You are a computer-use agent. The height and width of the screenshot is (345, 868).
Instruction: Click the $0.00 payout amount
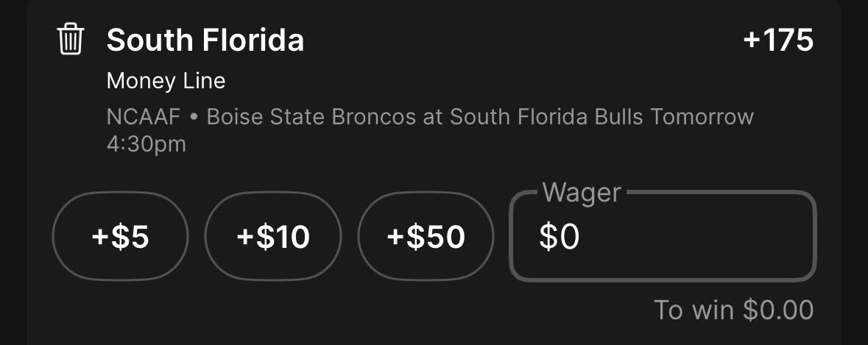(x=778, y=310)
